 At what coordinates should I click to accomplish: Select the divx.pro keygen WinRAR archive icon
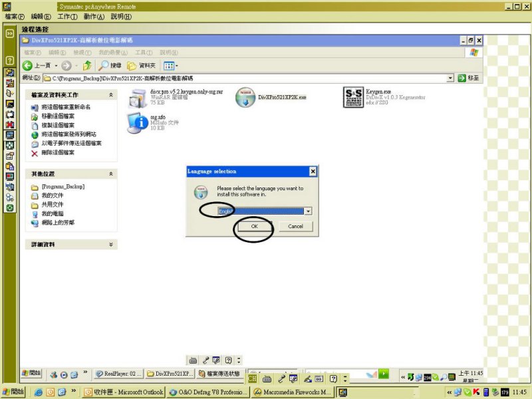(x=138, y=97)
